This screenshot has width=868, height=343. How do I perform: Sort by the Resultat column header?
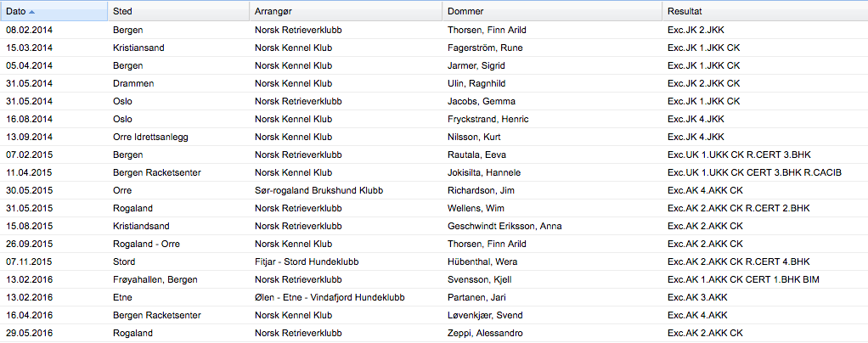click(x=765, y=11)
